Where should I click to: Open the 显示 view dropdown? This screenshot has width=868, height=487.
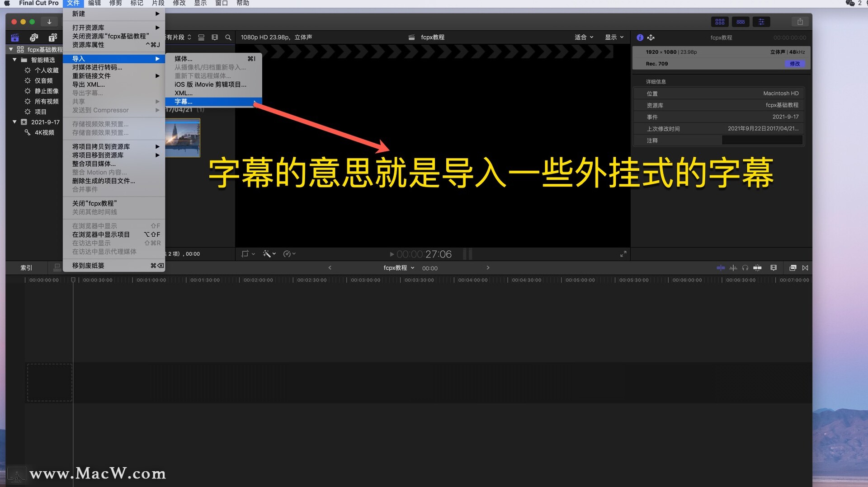[614, 37]
